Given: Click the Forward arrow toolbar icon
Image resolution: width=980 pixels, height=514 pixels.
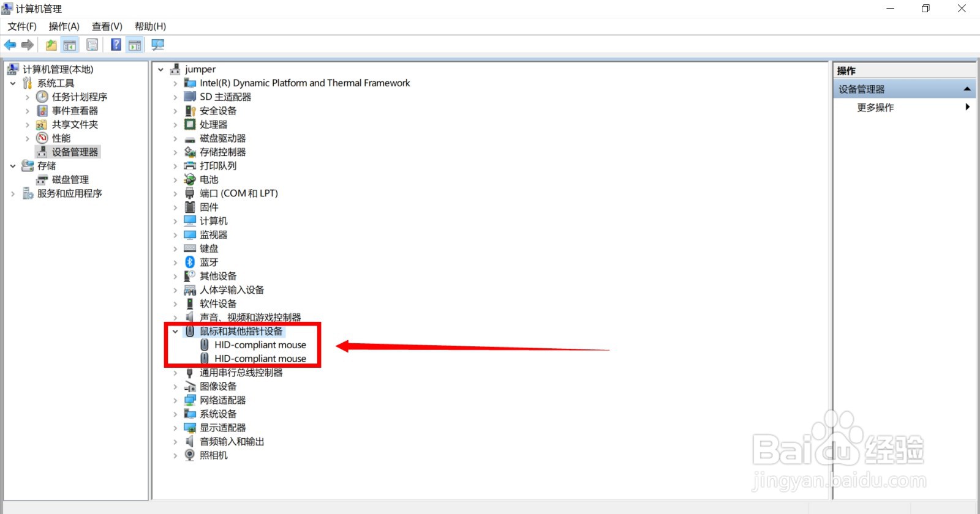Looking at the screenshot, I should pyautogui.click(x=28, y=45).
